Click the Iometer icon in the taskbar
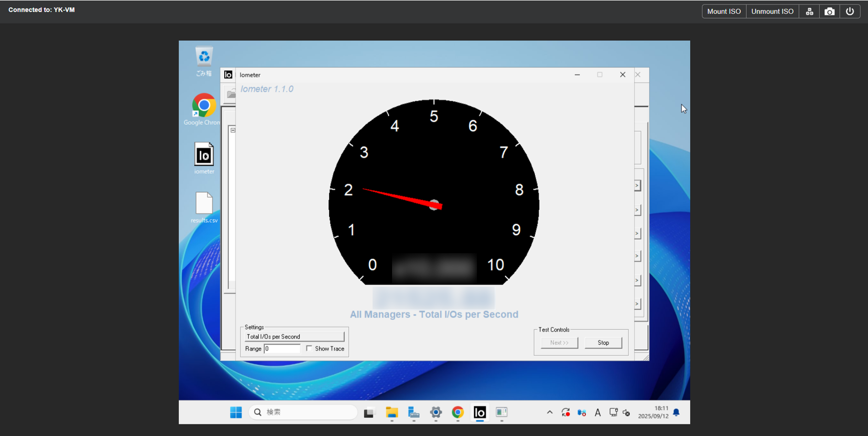 coord(479,413)
